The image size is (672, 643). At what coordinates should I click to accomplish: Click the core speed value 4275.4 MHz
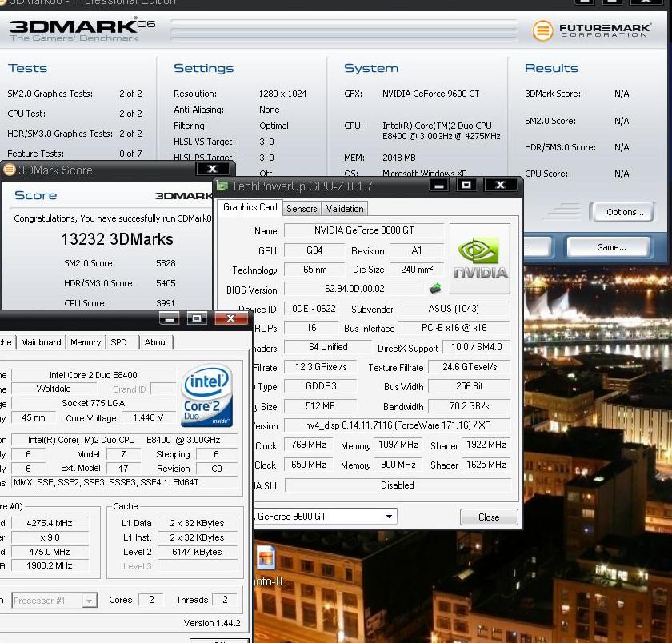click(50, 523)
